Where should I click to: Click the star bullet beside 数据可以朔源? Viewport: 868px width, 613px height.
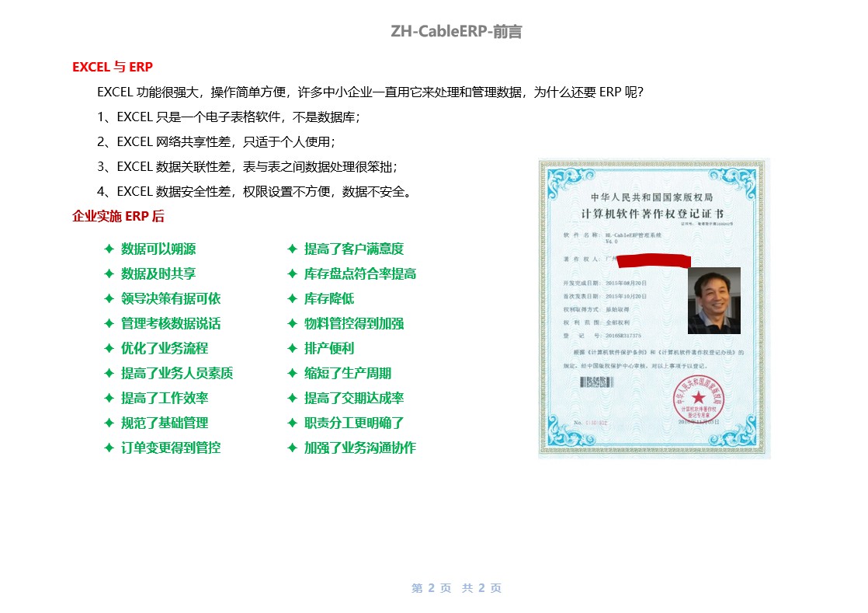click(109, 249)
